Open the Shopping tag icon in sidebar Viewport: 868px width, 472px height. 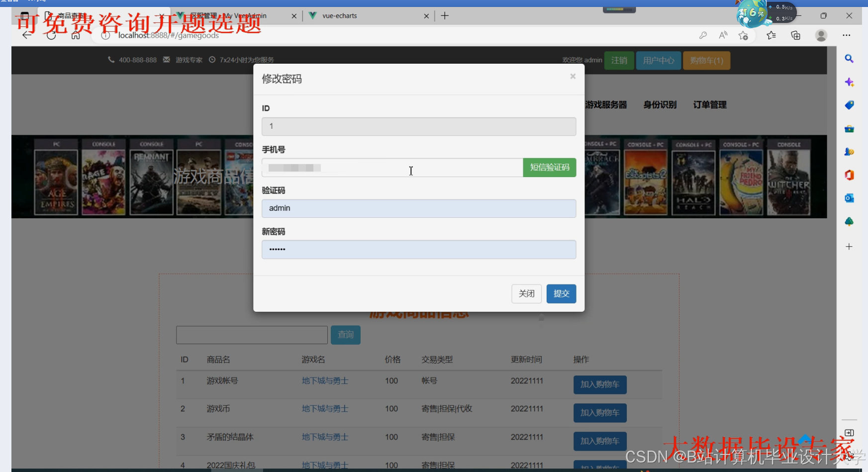849,105
